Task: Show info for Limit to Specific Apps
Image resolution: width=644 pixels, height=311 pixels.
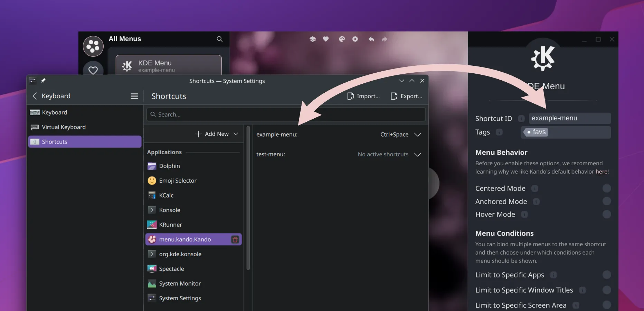Action: click(553, 275)
